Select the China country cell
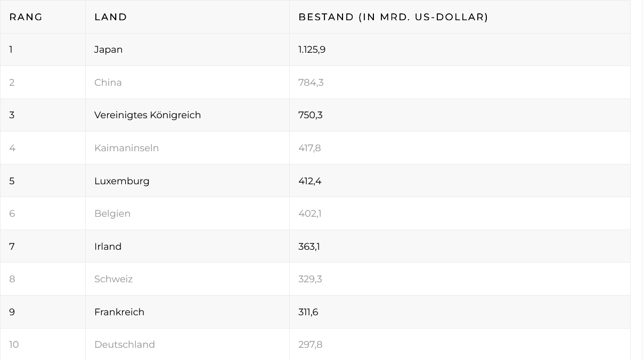Viewport: 644px width, 360px height. [108, 83]
